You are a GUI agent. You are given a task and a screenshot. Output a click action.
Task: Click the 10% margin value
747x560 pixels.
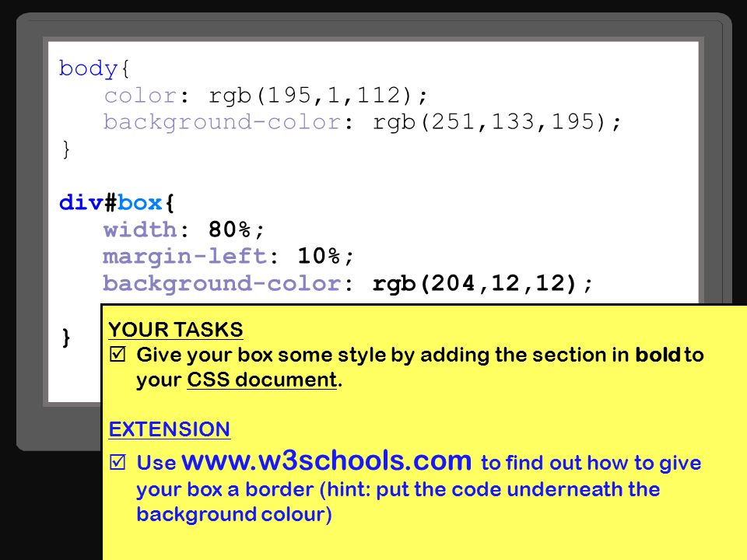coord(319,257)
